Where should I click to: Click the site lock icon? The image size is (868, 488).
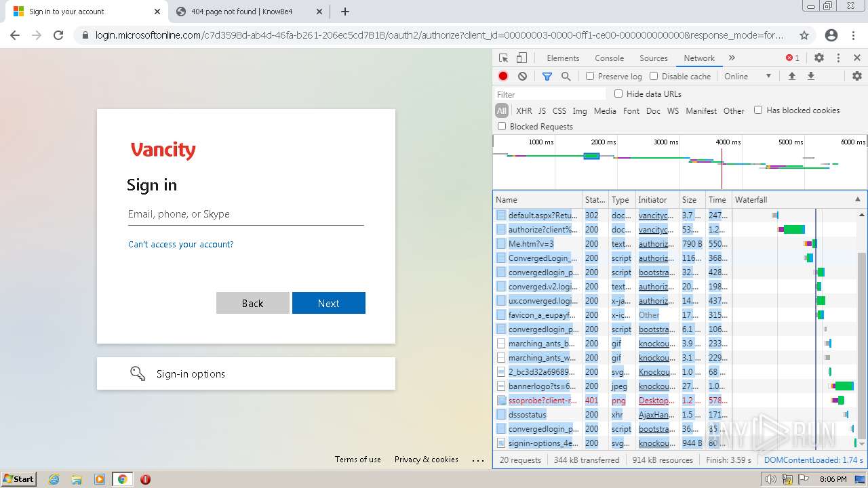85,35
